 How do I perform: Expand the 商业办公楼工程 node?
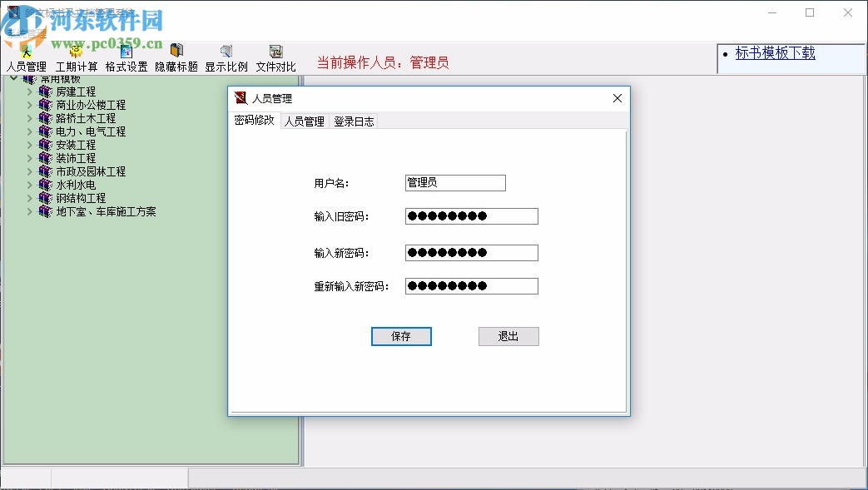click(x=30, y=104)
